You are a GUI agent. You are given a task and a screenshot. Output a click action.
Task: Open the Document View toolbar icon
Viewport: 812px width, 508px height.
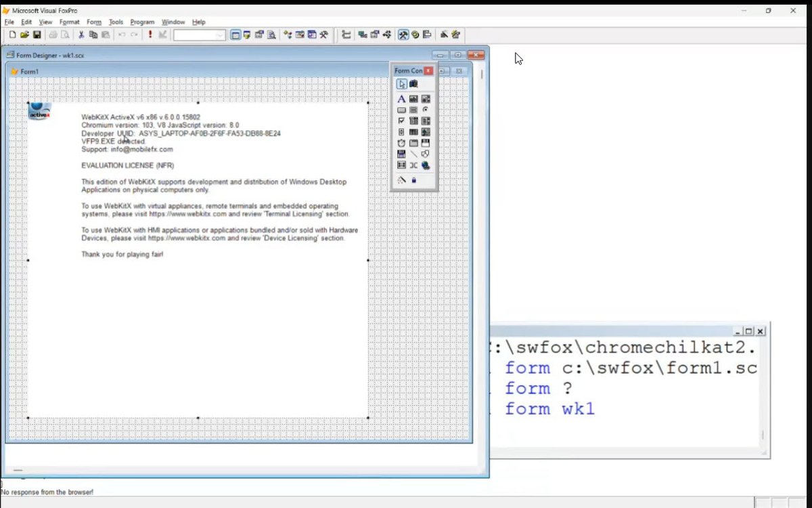pyautogui.click(x=271, y=35)
